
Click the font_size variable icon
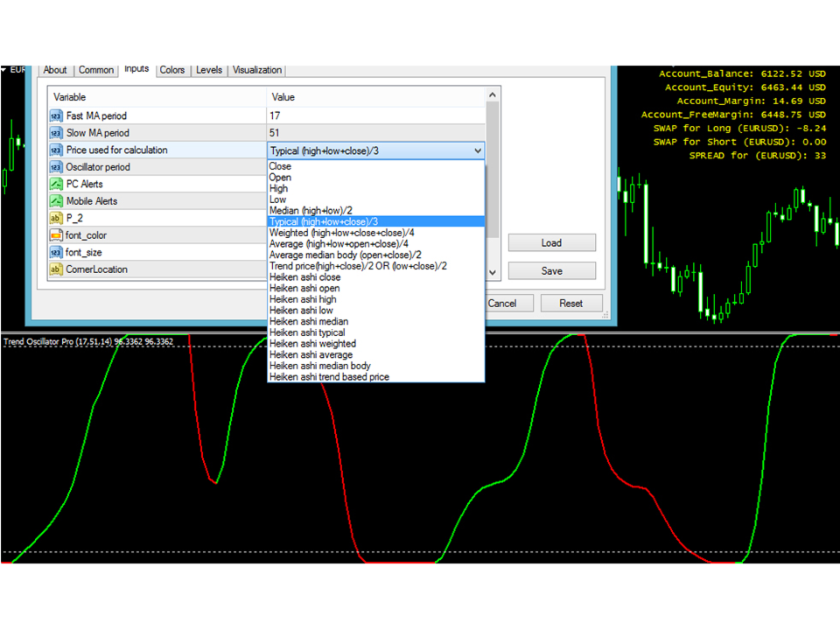point(56,253)
